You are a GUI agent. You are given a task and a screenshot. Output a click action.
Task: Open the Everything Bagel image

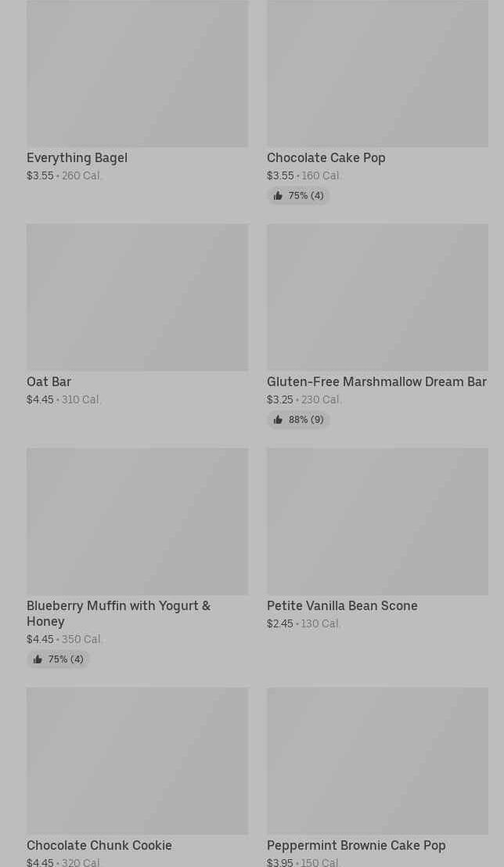click(x=137, y=74)
